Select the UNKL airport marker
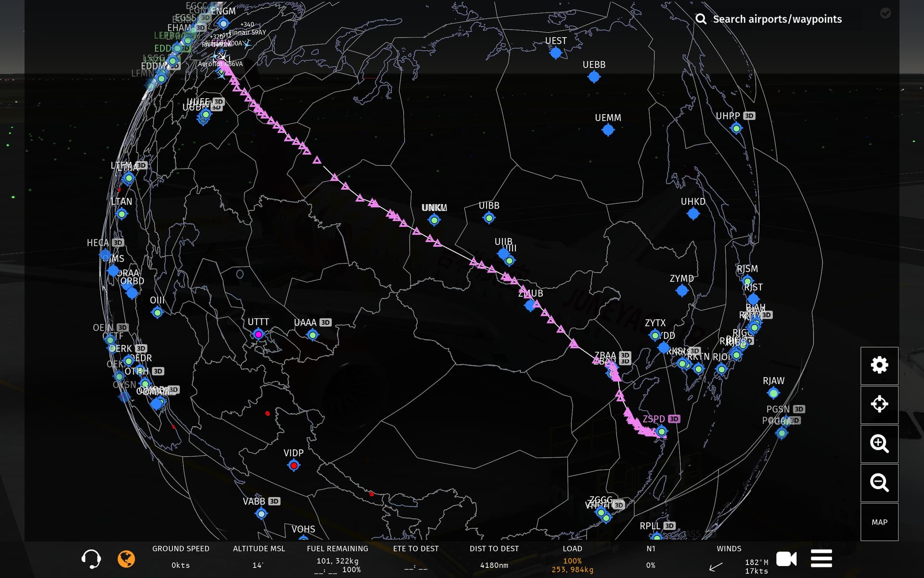 click(x=434, y=220)
